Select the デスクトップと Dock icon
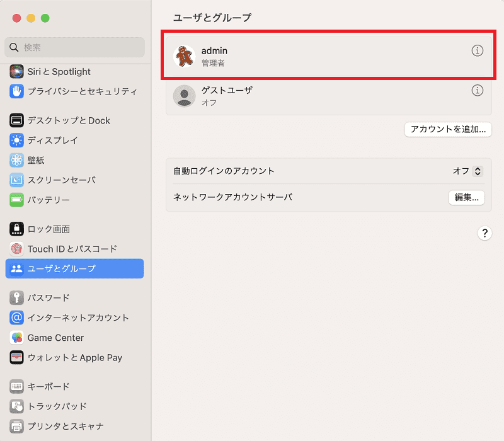This screenshot has width=504, height=441. (x=16, y=120)
